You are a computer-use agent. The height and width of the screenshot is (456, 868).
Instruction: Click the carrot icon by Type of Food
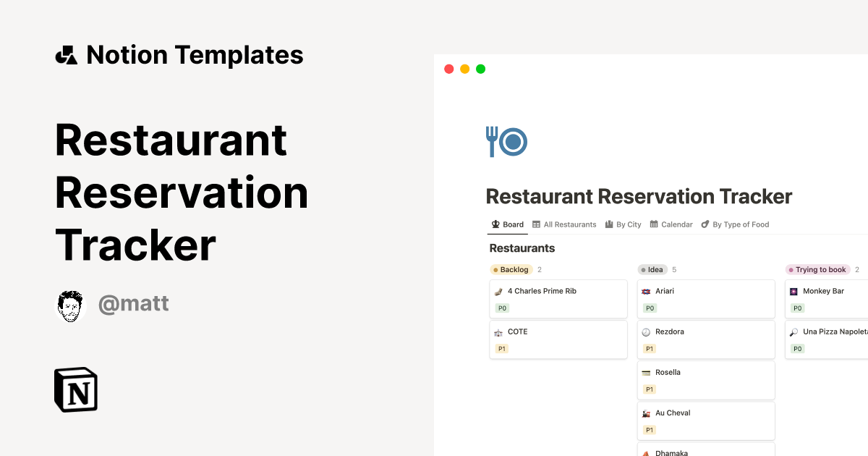[x=705, y=224]
